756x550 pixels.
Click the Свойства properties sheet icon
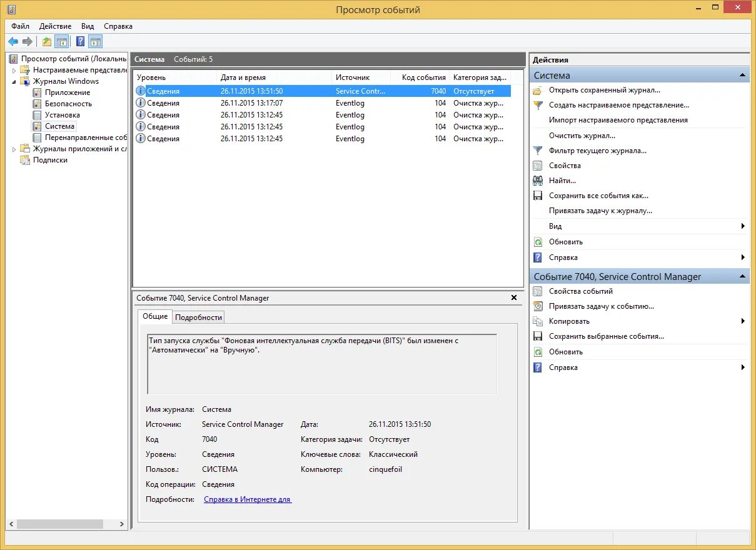coord(538,166)
